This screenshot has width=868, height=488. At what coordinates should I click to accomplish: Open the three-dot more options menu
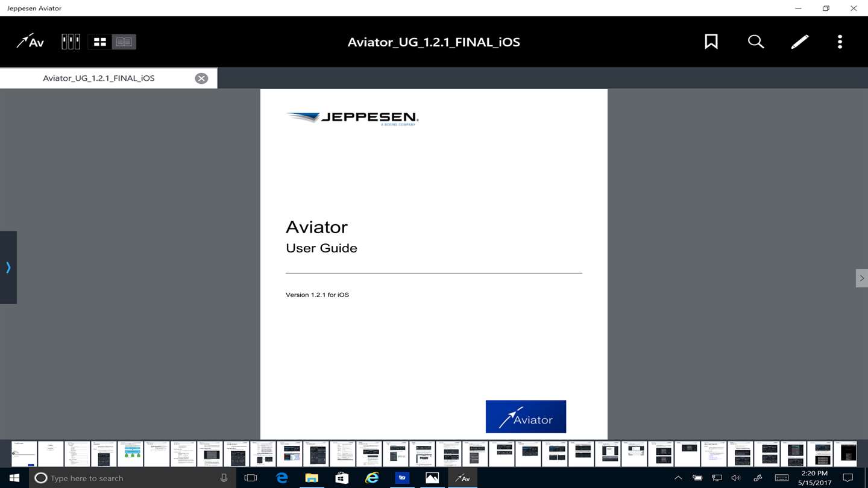[840, 42]
